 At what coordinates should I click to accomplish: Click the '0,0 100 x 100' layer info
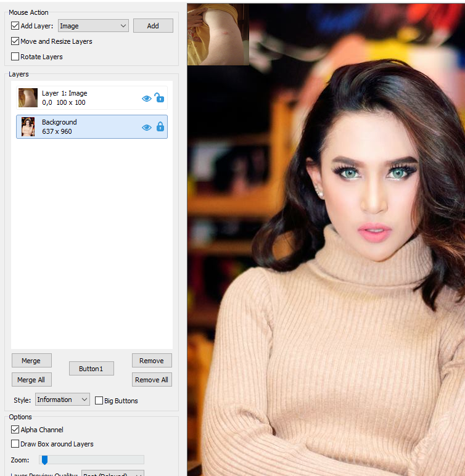pyautogui.click(x=64, y=102)
